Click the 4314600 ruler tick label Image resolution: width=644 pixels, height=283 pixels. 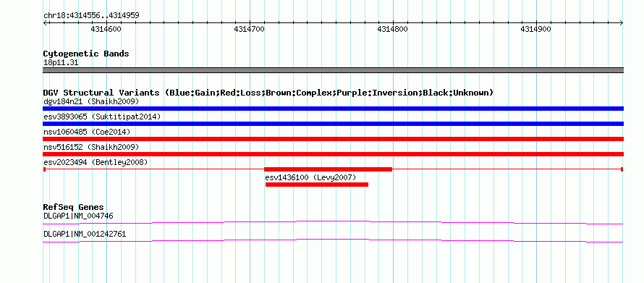[106, 29]
